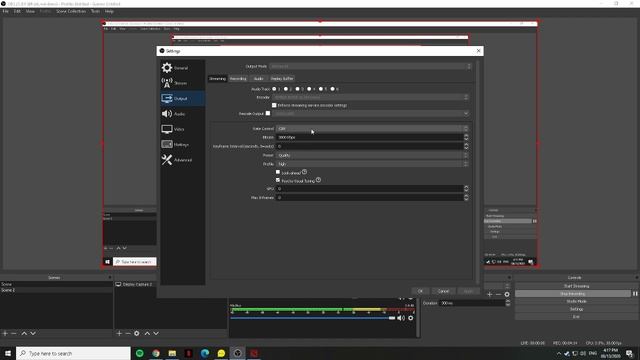
Task: Adjust Keyframe Interval stepper arrows
Action: 466,146
